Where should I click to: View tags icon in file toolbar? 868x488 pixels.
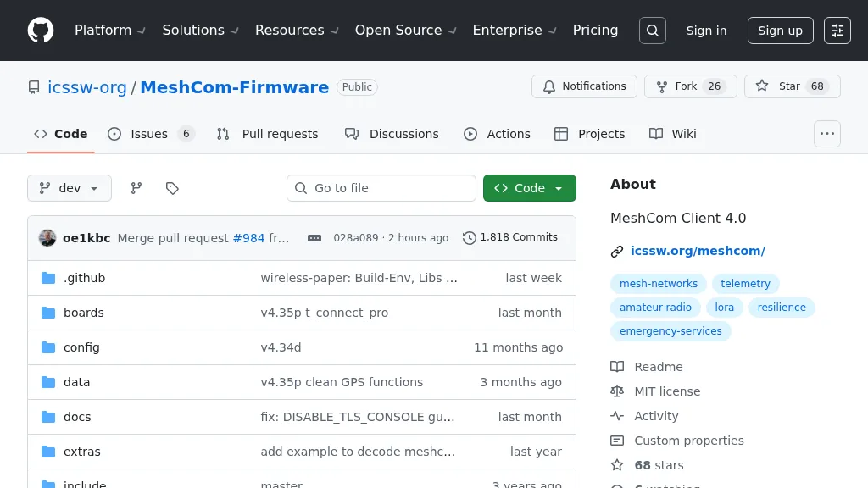172,188
